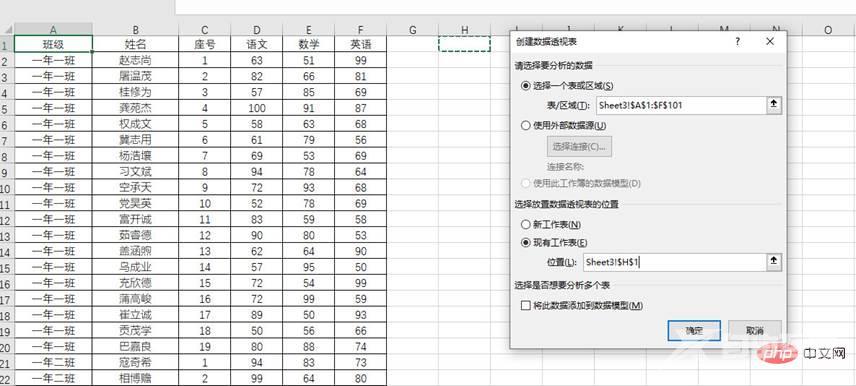Select cell with name 党昊英
Screen dimensions: 856x386
135,204
